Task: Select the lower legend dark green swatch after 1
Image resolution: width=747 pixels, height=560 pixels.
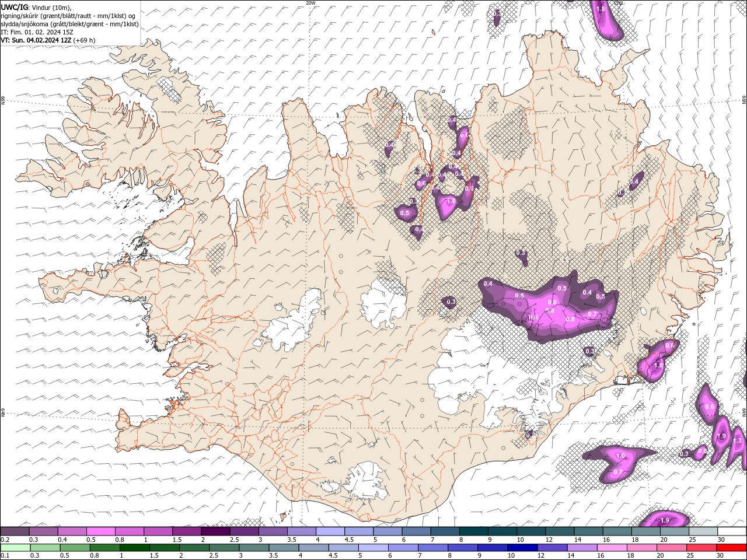Action: click(x=134, y=548)
